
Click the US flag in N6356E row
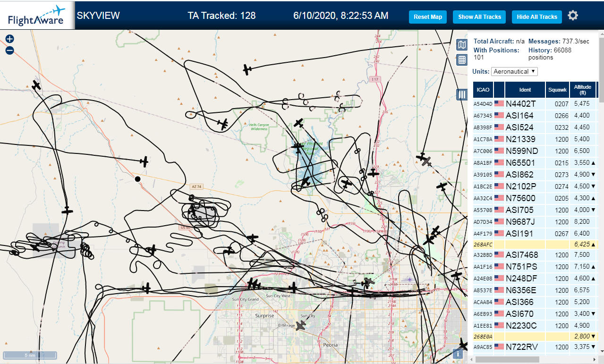pos(499,290)
